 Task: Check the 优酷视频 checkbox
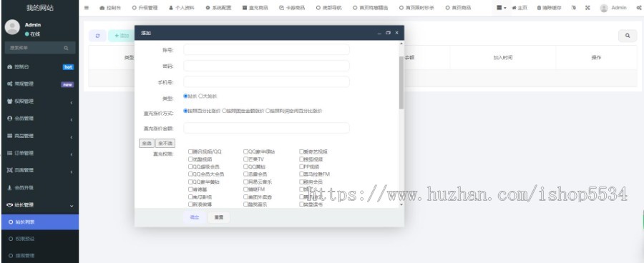[x=190, y=159]
